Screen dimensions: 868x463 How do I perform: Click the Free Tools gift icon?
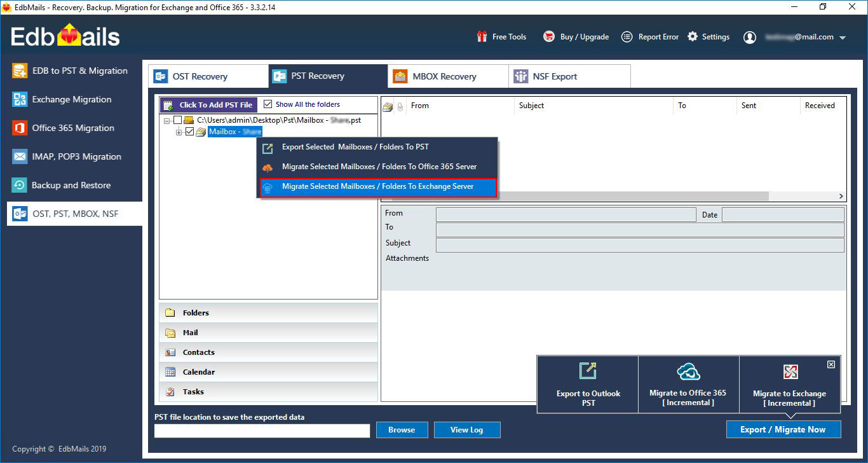pyautogui.click(x=482, y=37)
